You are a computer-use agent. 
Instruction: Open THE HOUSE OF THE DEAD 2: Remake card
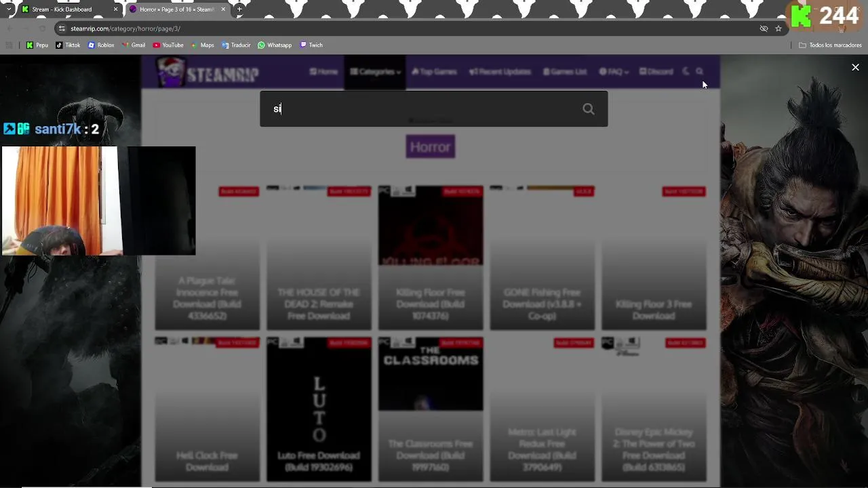click(319, 258)
